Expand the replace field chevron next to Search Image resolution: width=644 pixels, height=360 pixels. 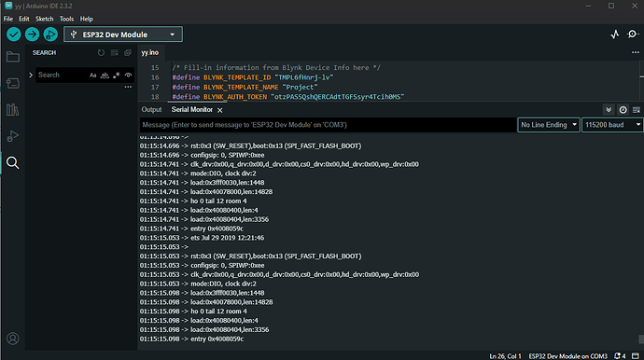(x=31, y=76)
